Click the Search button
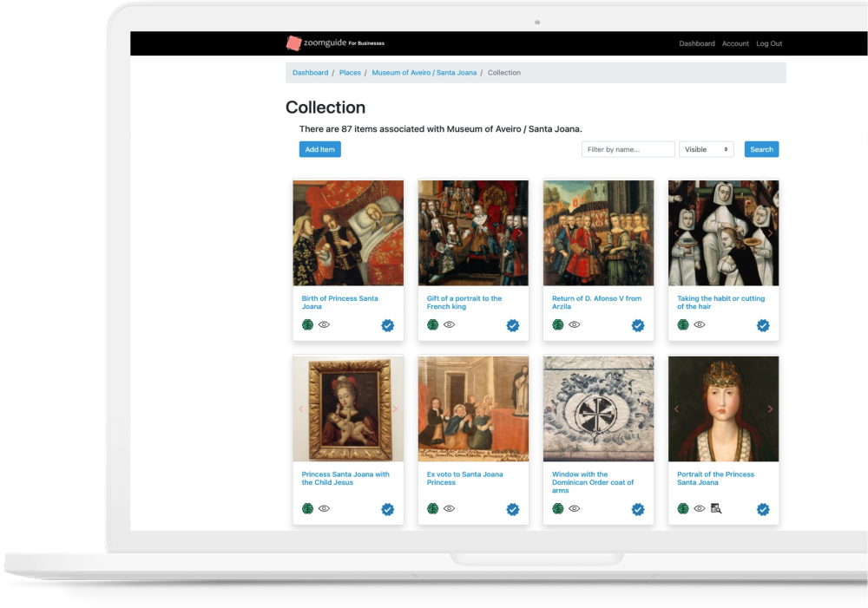Viewport: 868px width, 608px height. tap(762, 149)
